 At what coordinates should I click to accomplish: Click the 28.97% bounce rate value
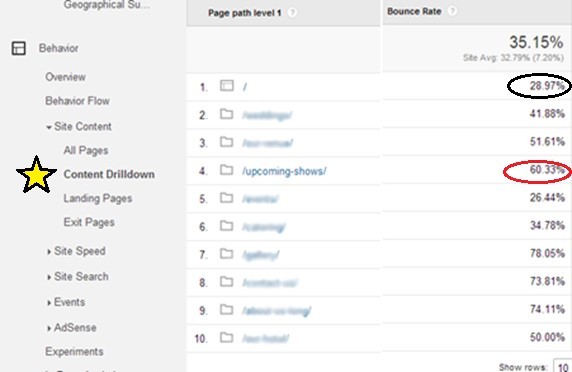point(547,86)
